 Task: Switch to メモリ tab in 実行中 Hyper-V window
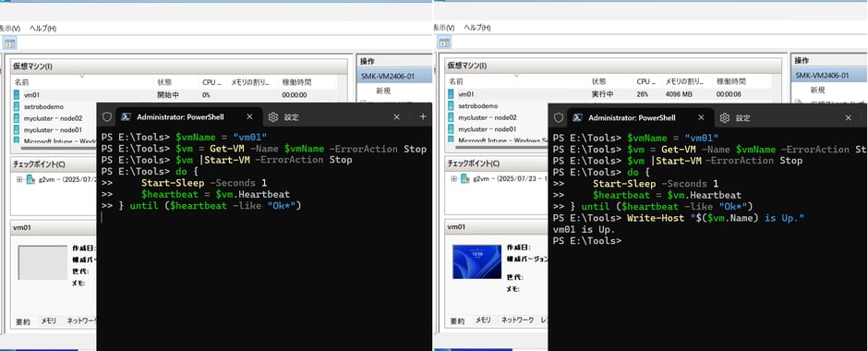click(483, 321)
